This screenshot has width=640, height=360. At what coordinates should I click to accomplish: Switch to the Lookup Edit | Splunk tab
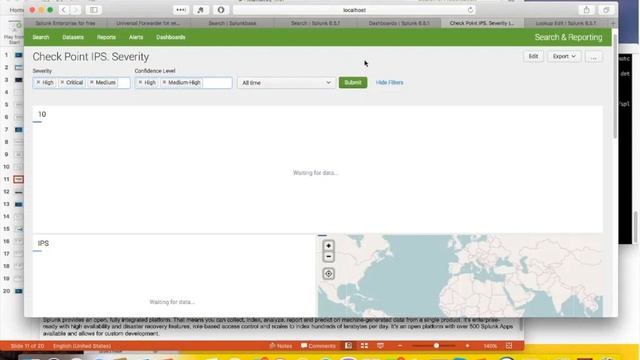[x=566, y=23]
